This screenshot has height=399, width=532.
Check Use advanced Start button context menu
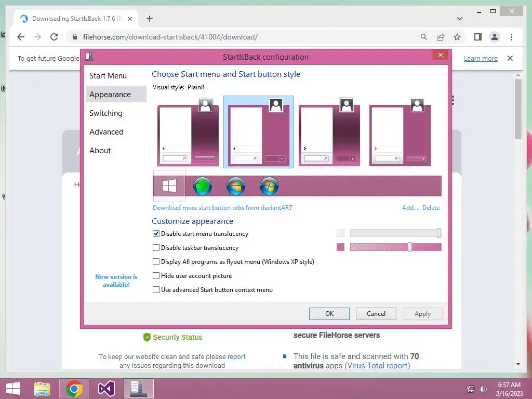[x=156, y=290]
